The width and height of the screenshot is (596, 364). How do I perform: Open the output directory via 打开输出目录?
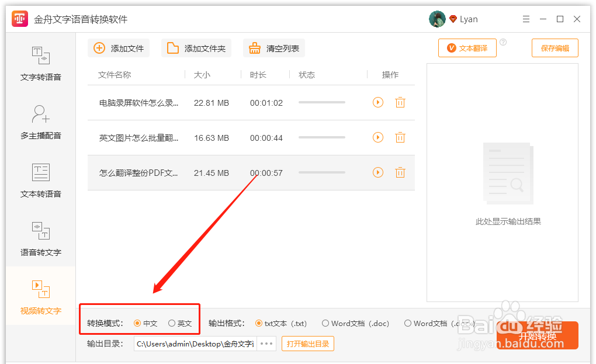[308, 344]
